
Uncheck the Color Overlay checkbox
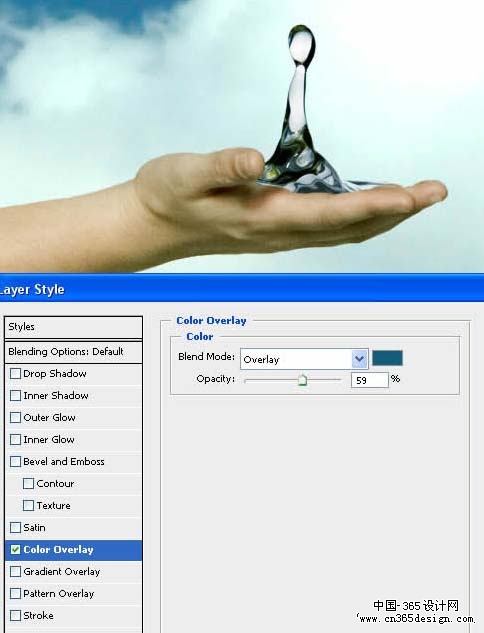pos(15,549)
